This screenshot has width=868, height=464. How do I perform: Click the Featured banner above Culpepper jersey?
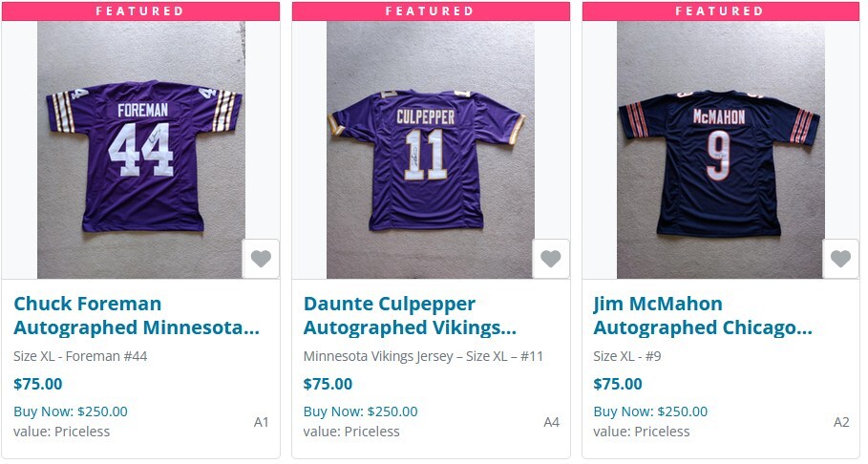tap(430, 11)
